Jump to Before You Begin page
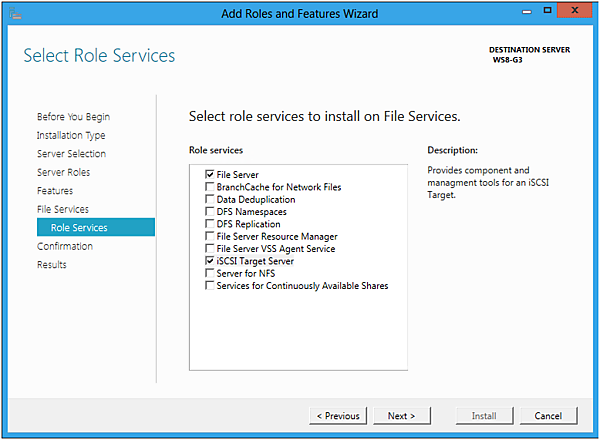This screenshot has width=600, height=440. pyautogui.click(x=73, y=117)
